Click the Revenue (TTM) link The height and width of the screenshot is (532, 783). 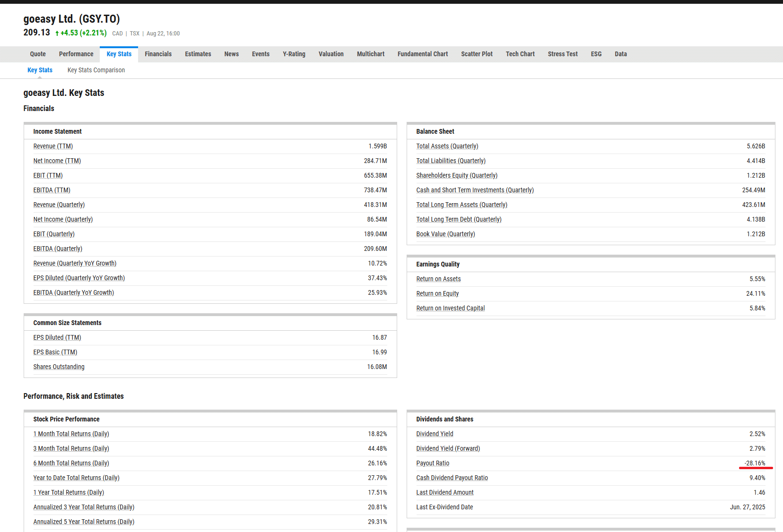(x=53, y=146)
